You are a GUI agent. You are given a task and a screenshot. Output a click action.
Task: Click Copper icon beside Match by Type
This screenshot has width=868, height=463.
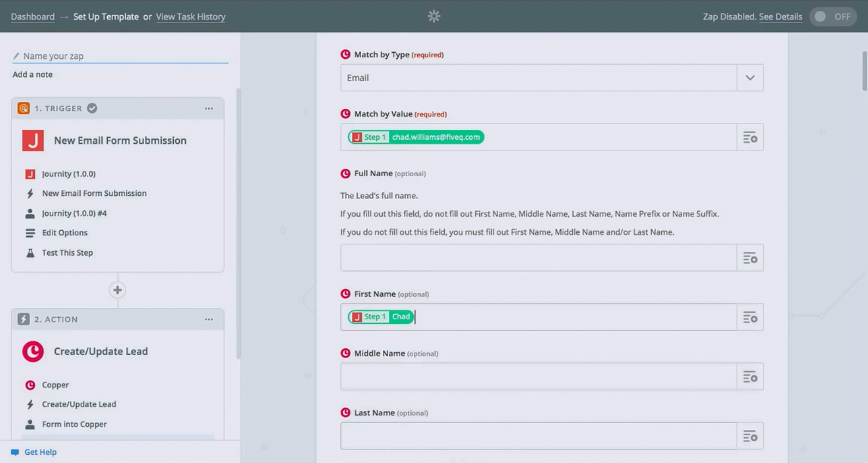[x=345, y=54]
